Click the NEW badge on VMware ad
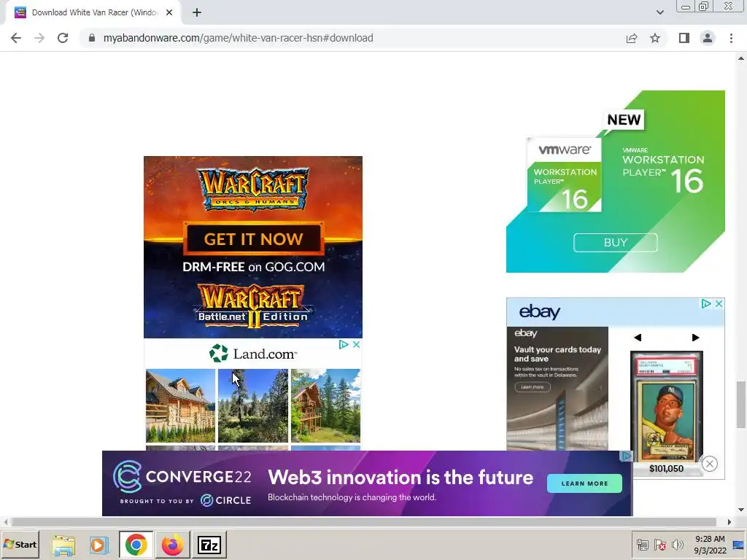The height and width of the screenshot is (560, 747). point(624,120)
